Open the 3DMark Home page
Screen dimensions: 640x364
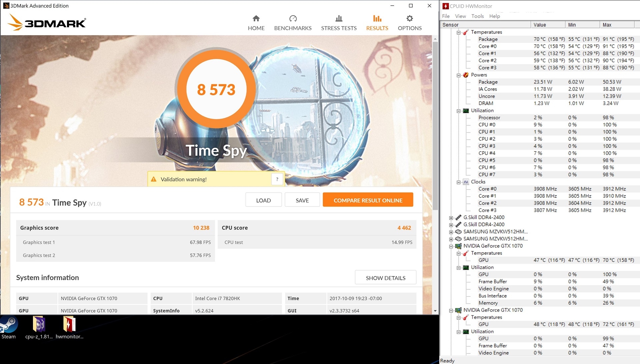(256, 23)
